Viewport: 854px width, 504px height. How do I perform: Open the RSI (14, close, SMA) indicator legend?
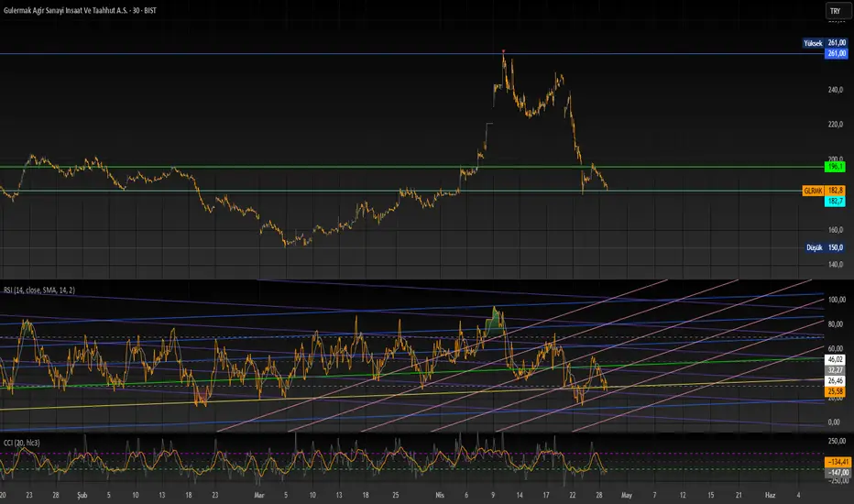click(39, 290)
